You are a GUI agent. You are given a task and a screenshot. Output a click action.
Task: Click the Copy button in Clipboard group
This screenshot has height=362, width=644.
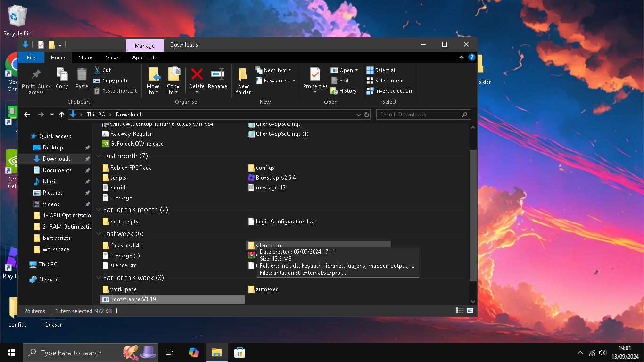pos(62,78)
